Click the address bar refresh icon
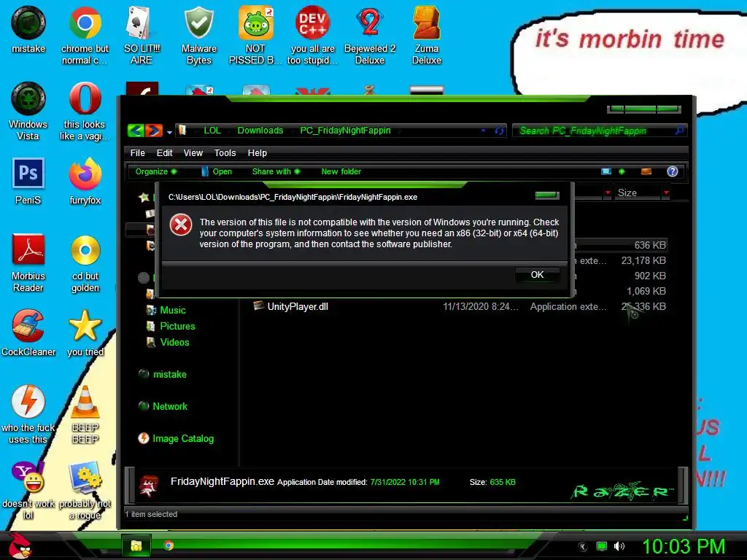Viewport: 747px width, 560px height. tap(499, 131)
